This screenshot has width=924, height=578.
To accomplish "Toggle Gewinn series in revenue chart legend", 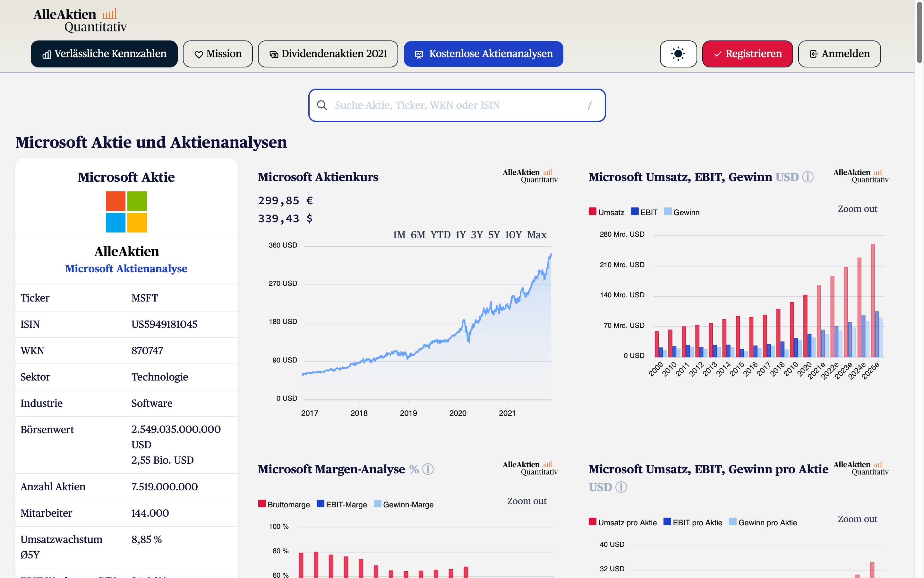I will coord(681,212).
